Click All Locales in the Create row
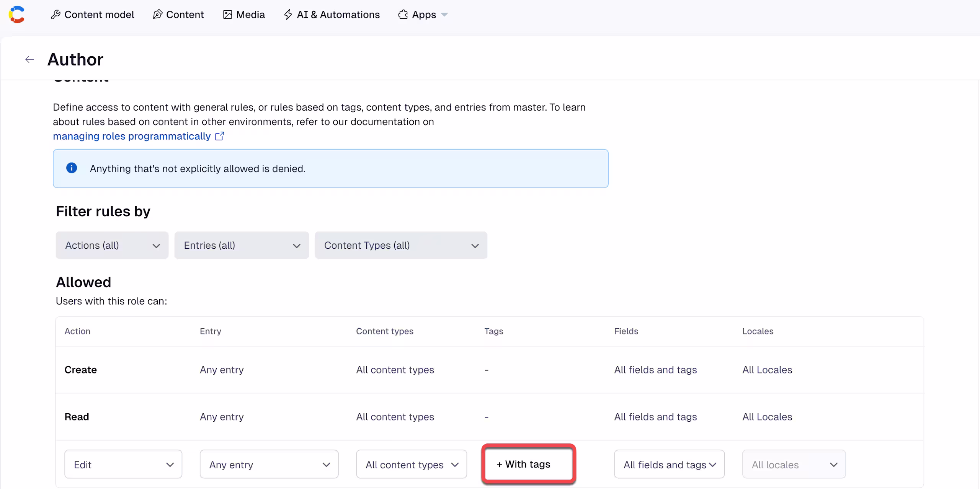Screen dimensions: 980x489 [x=767, y=370]
